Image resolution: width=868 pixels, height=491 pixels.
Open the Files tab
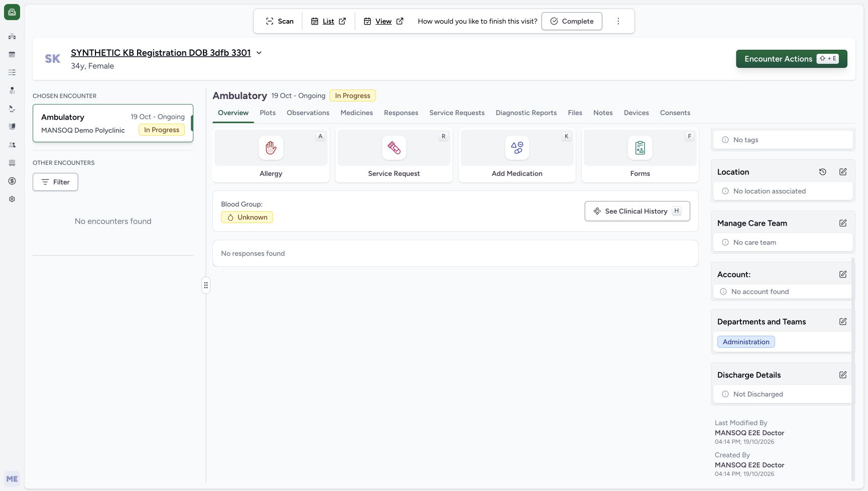pyautogui.click(x=575, y=113)
